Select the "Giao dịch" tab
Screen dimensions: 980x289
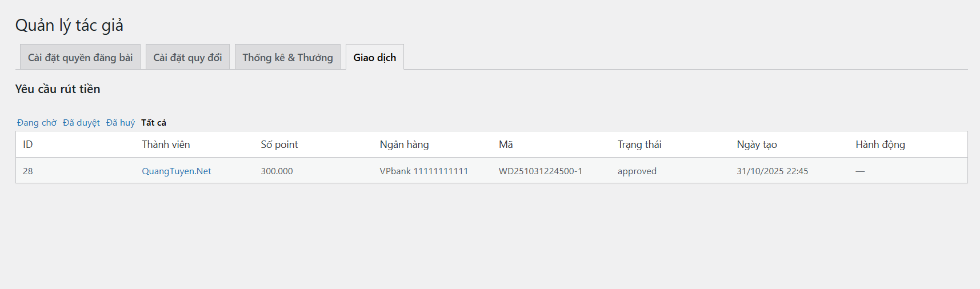pos(374,57)
